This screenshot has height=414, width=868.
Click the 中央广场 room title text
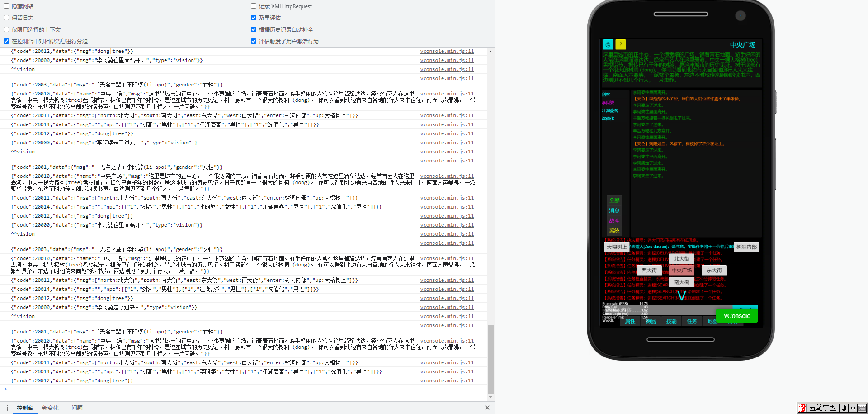pos(742,44)
